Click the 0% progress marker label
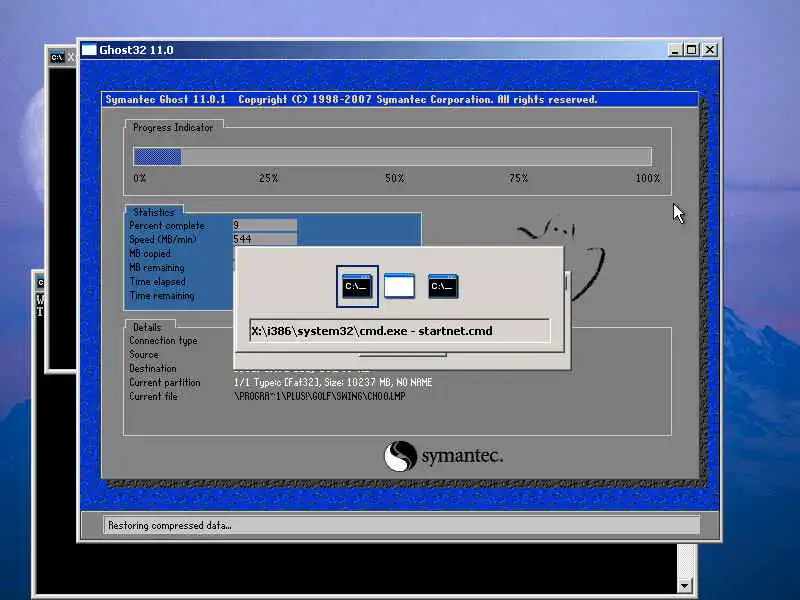The height and width of the screenshot is (600, 800). pos(139,178)
